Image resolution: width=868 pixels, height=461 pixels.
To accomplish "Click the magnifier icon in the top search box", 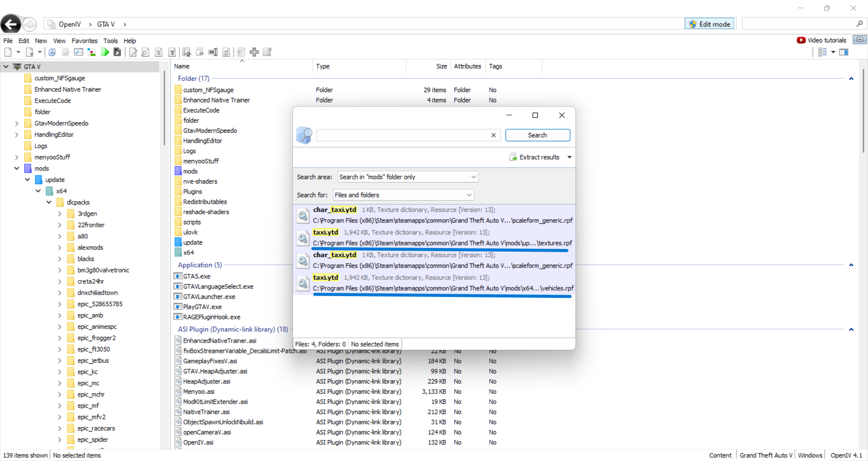I will pos(859,24).
